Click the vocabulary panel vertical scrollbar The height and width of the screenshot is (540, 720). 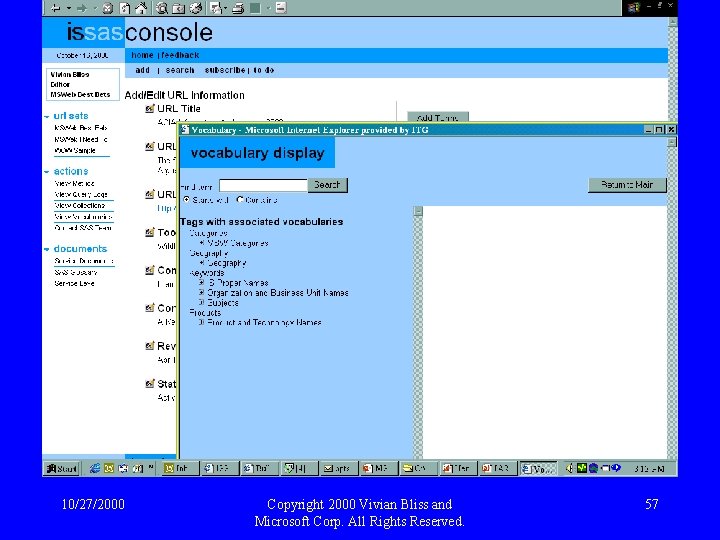click(418, 332)
